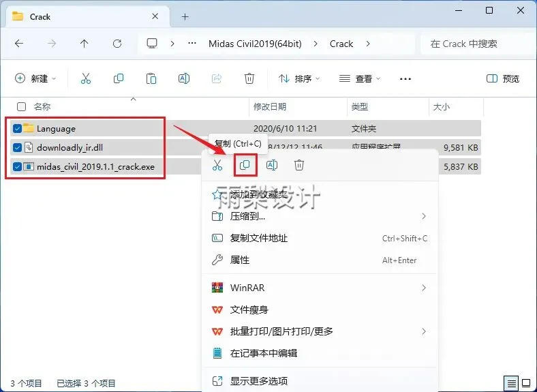Refresh the Crack folder view

tap(117, 44)
